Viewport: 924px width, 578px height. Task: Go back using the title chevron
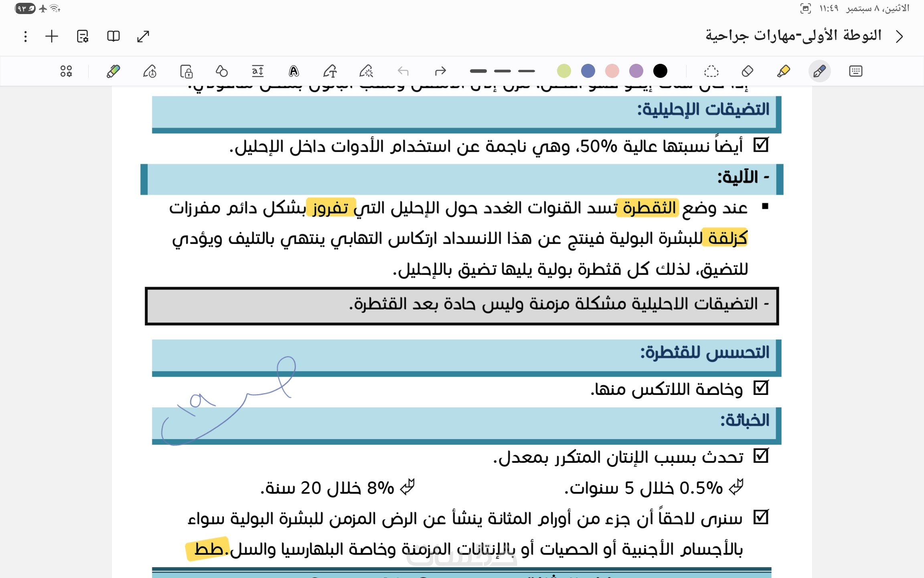tap(900, 37)
